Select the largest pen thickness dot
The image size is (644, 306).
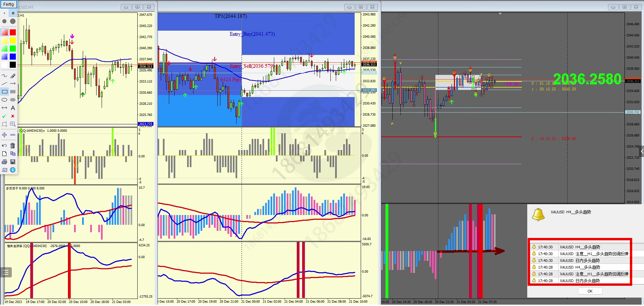[x=13, y=21]
